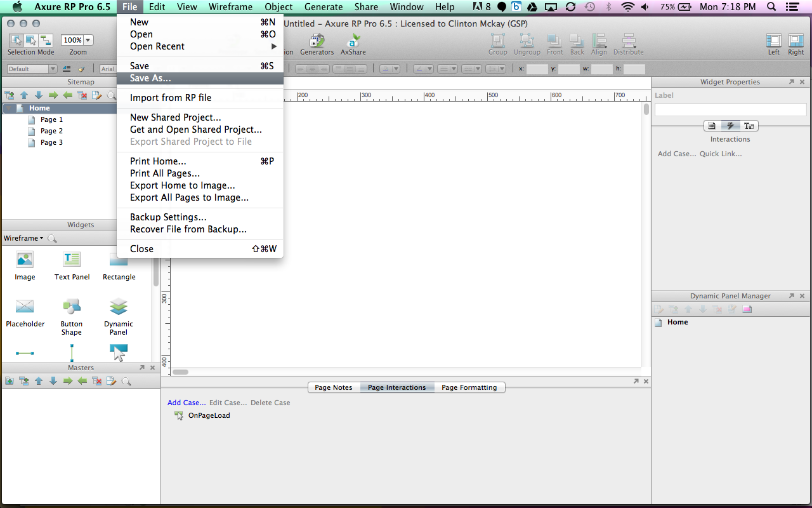Click Quick Link... in Widget Properties

721,154
